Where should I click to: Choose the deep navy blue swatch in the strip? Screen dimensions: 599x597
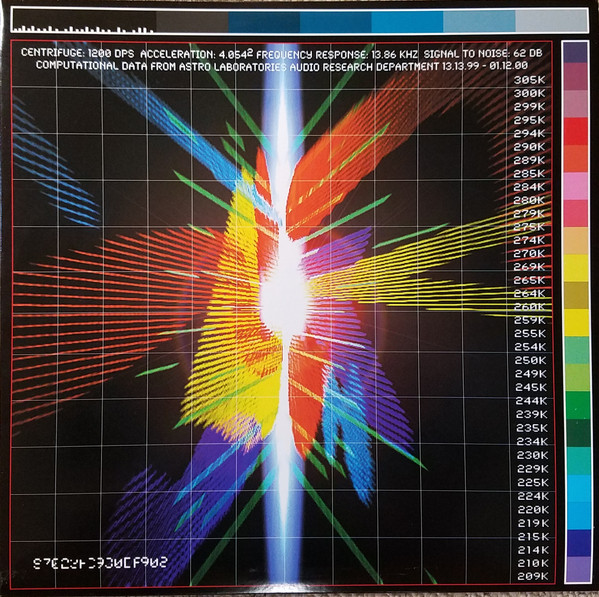click(x=579, y=543)
